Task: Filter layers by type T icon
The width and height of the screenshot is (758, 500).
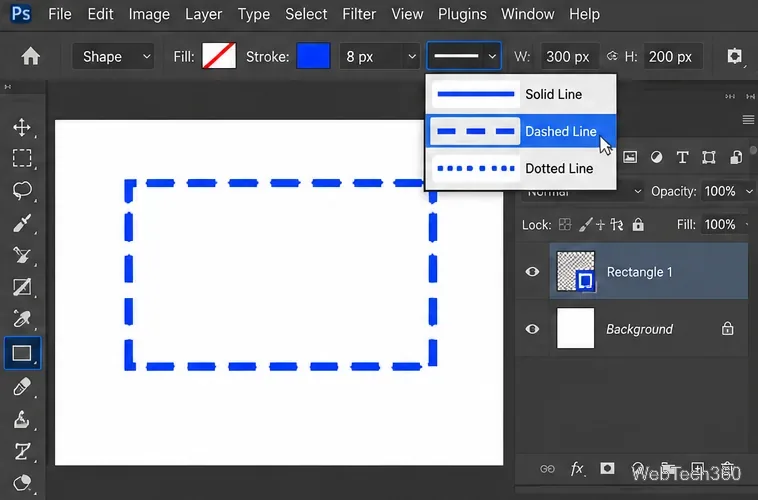Action: pyautogui.click(x=682, y=157)
